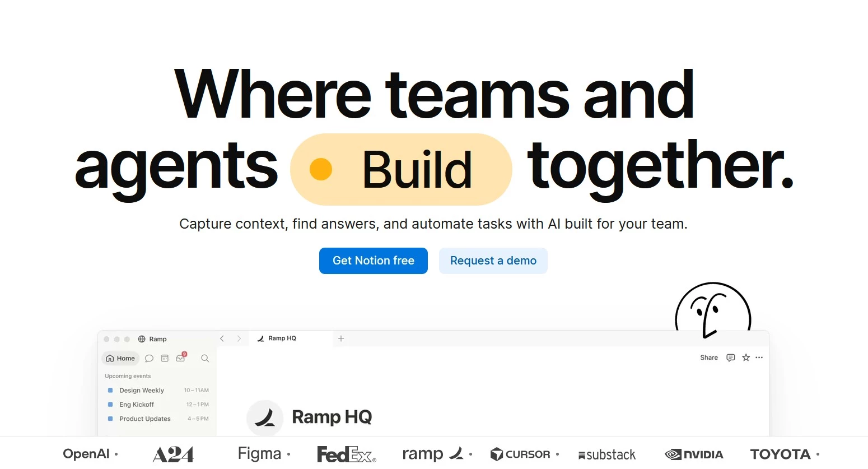Click the Upcoming events heading
The height and width of the screenshot is (469, 868).
click(x=128, y=376)
